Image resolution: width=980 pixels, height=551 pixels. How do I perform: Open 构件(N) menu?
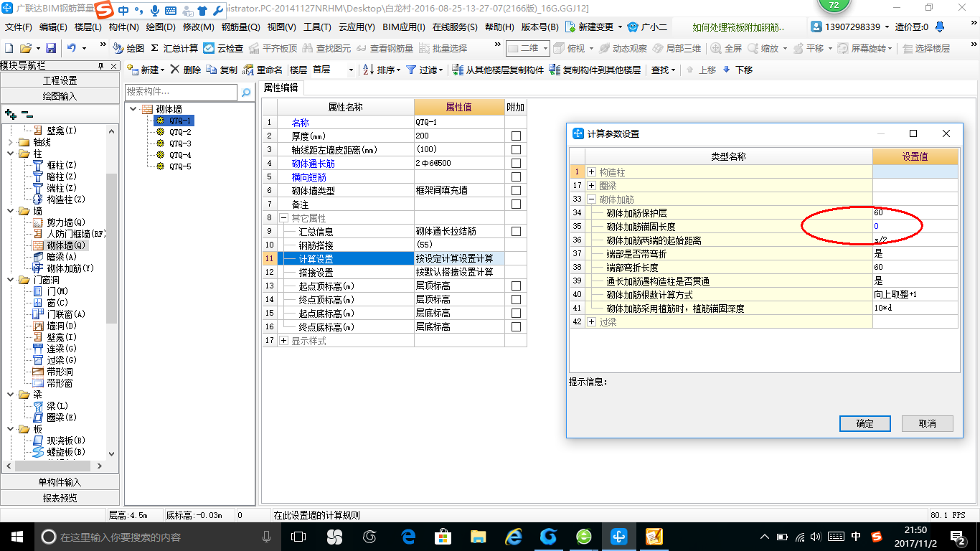124,27
